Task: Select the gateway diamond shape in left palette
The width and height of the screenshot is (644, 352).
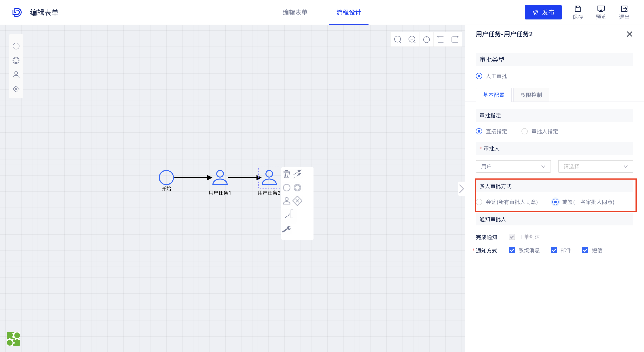Action: 16,89
